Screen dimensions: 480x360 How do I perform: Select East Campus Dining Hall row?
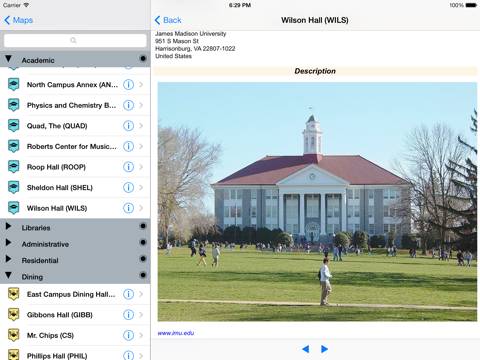point(75,294)
